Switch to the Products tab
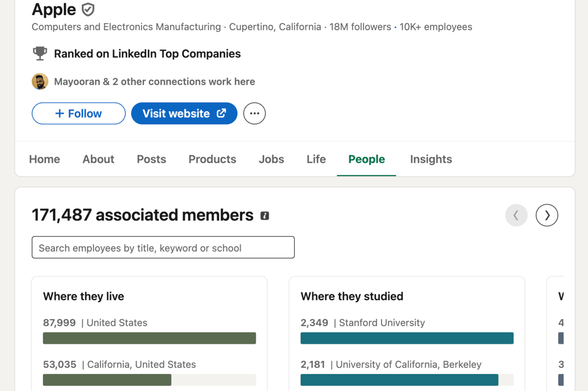This screenshot has width=588, height=391. click(x=213, y=159)
